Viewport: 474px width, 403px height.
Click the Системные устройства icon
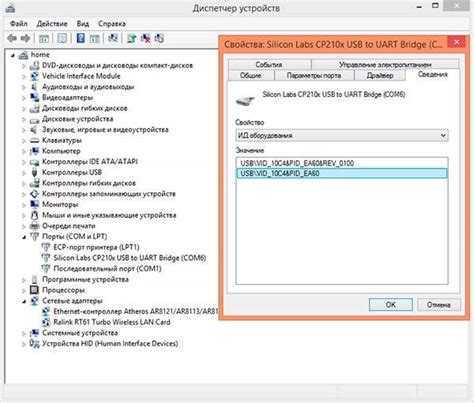34,332
